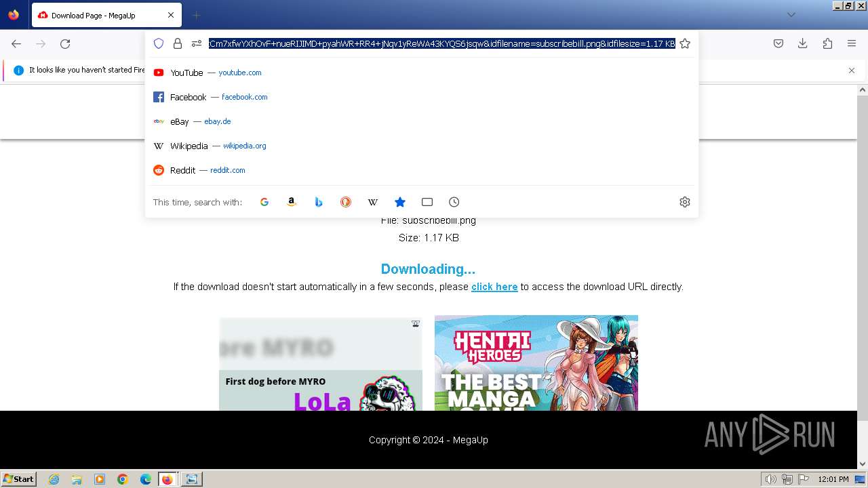Select the Facebook suggestion facebook.com
868x488 pixels.
click(x=422, y=97)
